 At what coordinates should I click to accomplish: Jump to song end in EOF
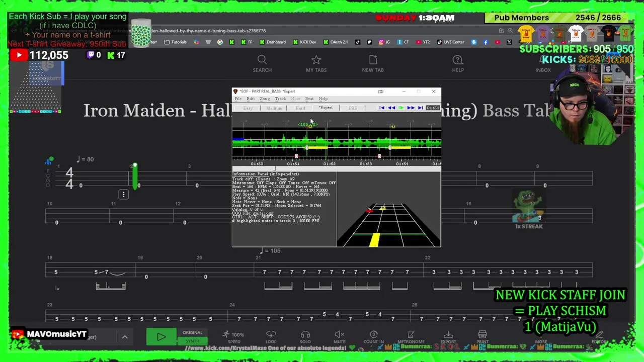pos(420,108)
